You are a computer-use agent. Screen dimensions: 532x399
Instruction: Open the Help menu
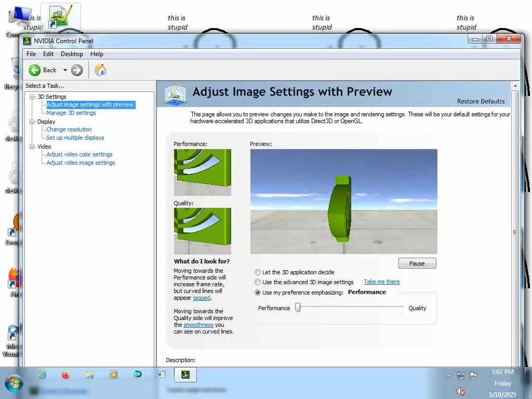97,54
